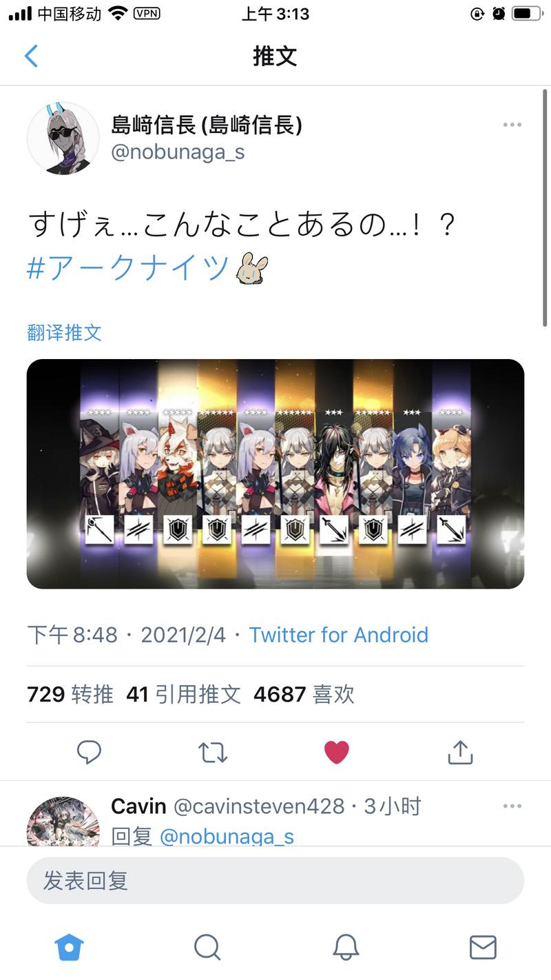551x980 pixels.
Task: Open the Notifications bell icon
Action: point(345,948)
